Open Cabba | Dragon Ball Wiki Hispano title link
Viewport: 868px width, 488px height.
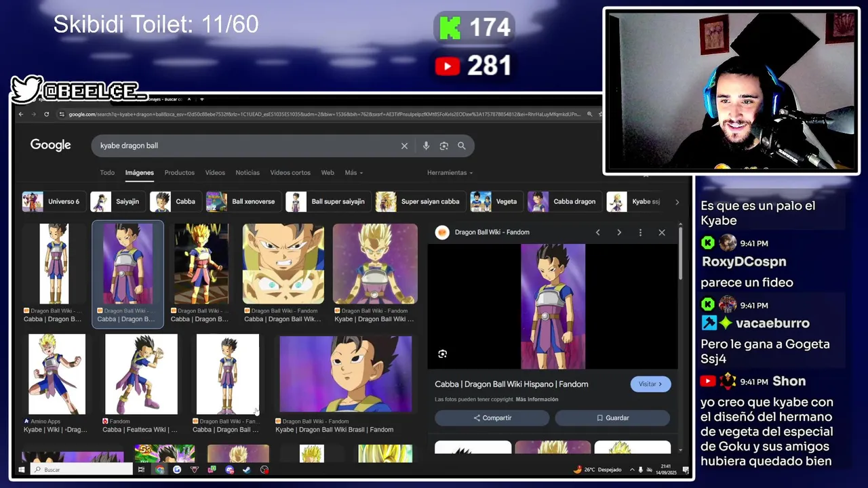[x=511, y=384]
